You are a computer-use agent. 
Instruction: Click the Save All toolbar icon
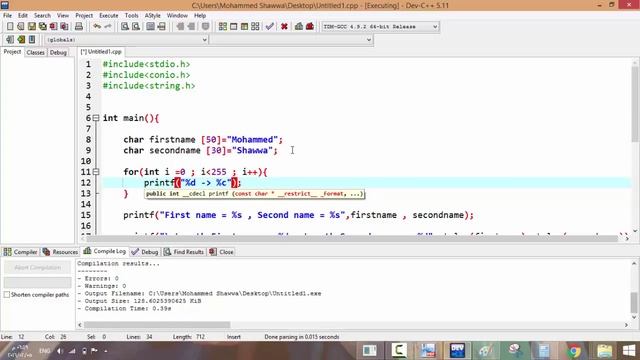pyautogui.click(x=42, y=27)
